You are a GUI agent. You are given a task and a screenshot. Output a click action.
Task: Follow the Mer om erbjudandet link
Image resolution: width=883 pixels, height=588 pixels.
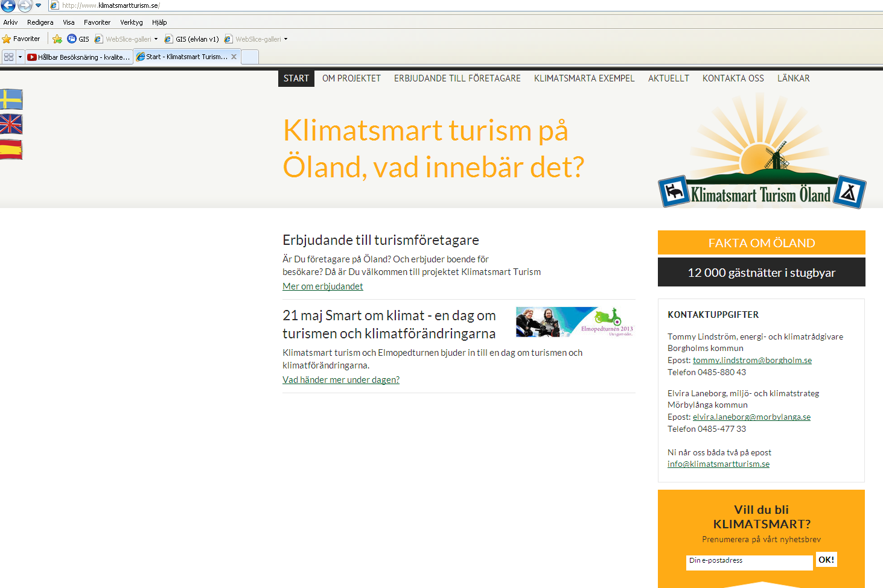[x=323, y=286]
